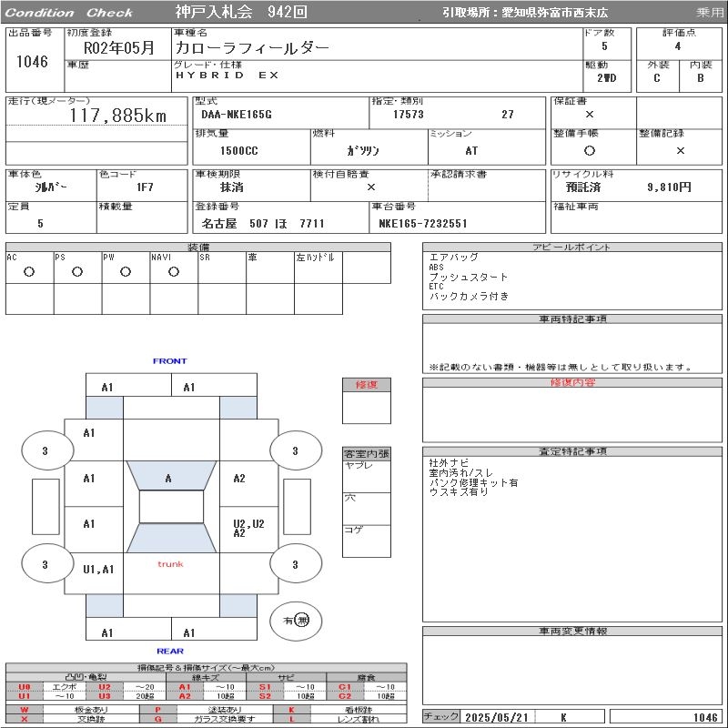The height and width of the screenshot is (728, 728).
Task: Click the × mark under 整備記録
Action: click(x=680, y=150)
